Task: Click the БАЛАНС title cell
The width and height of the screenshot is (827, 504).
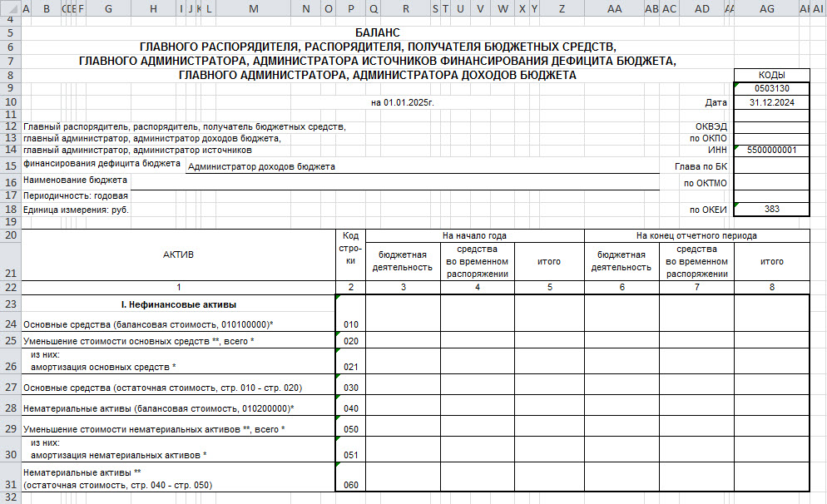Action: pos(378,33)
